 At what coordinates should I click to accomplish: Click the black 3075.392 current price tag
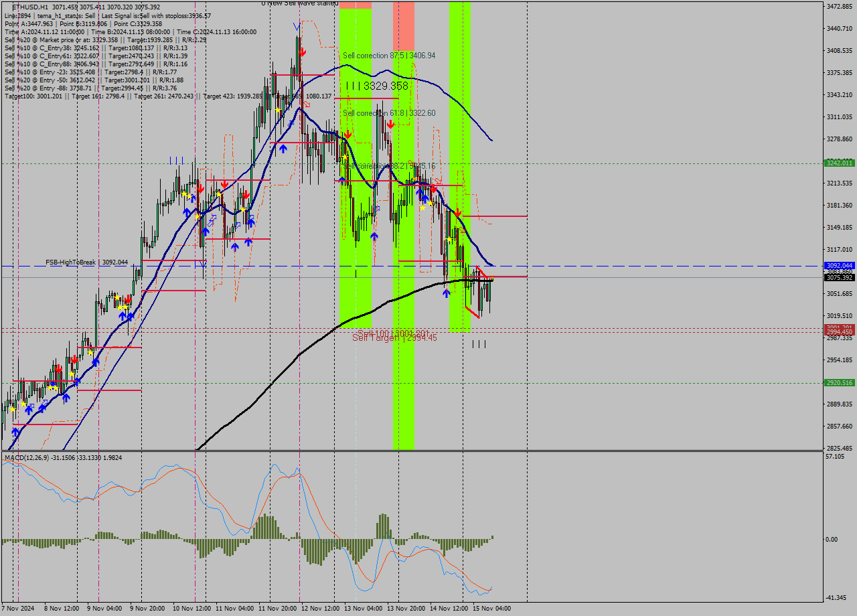click(840, 278)
